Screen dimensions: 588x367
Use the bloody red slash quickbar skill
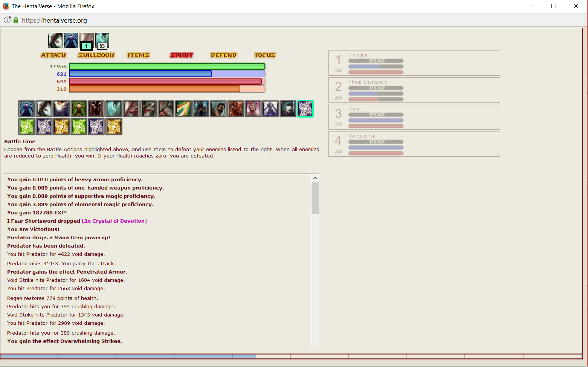(x=131, y=109)
